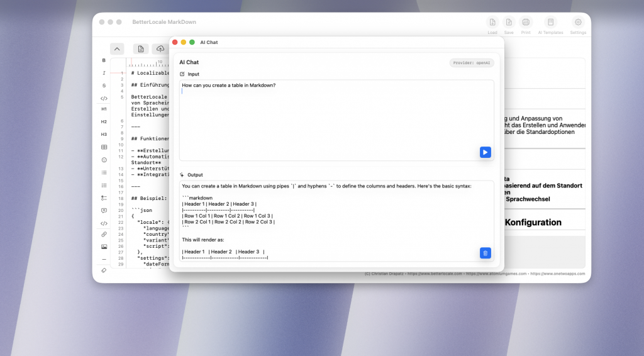Apply italic formatting from sidebar
Viewport: 644px width, 356px height.
pos(104,73)
